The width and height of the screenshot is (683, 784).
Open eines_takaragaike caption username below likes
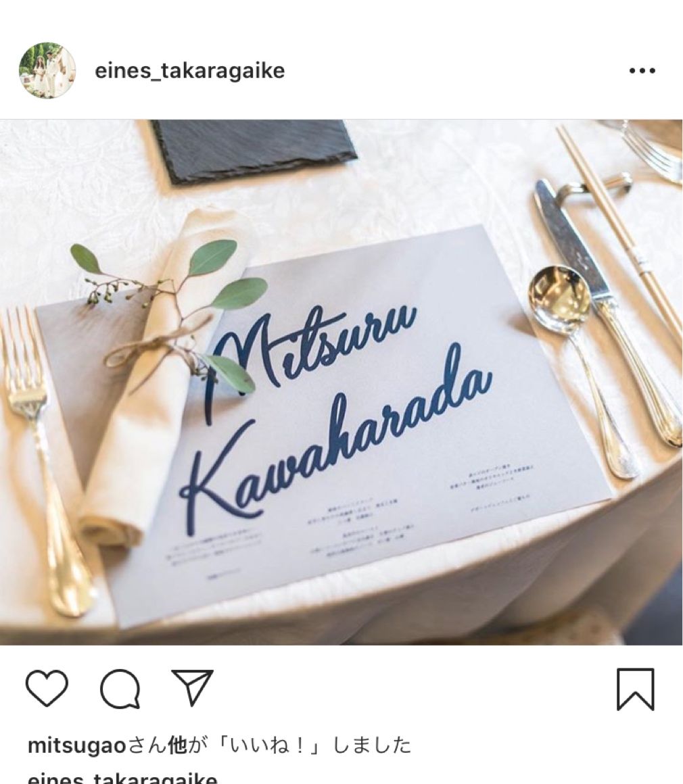pyautogui.click(x=122, y=778)
